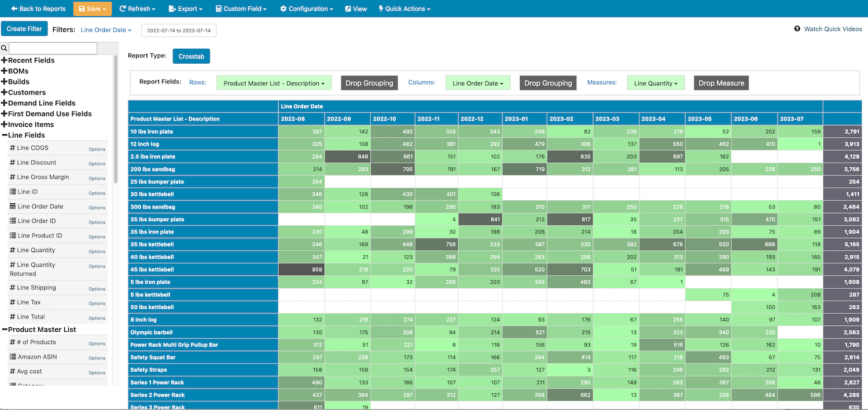
Task: Click the list icon beside Line Product ID
Action: 13,236
